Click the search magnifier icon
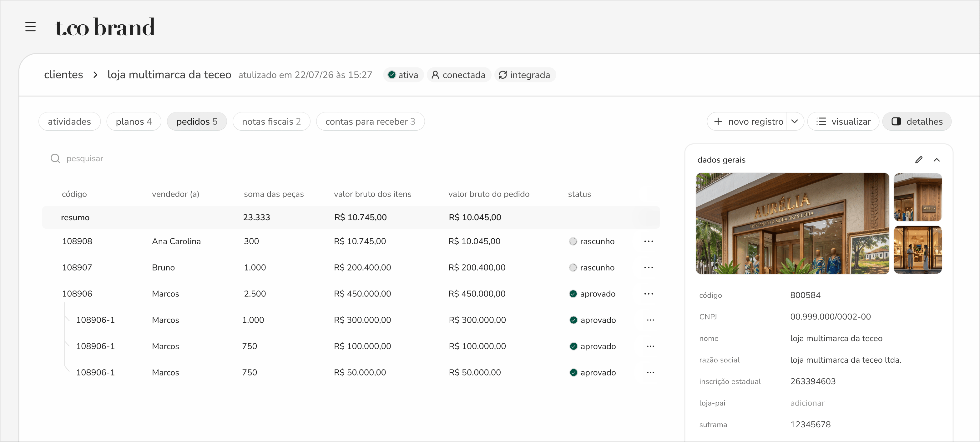The width and height of the screenshot is (980, 442). tap(56, 158)
